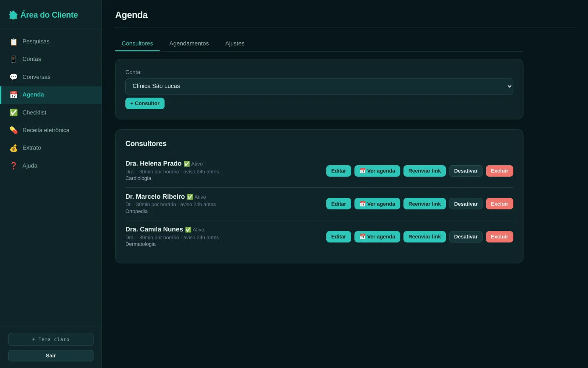This screenshot has height=368, width=588.
Task: Delete Dra. Helena Prado
Action: pos(499,171)
